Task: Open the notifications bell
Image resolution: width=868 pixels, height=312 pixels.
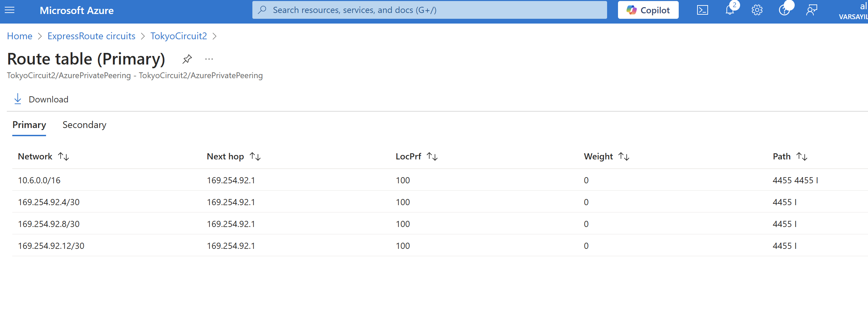Action: (730, 10)
